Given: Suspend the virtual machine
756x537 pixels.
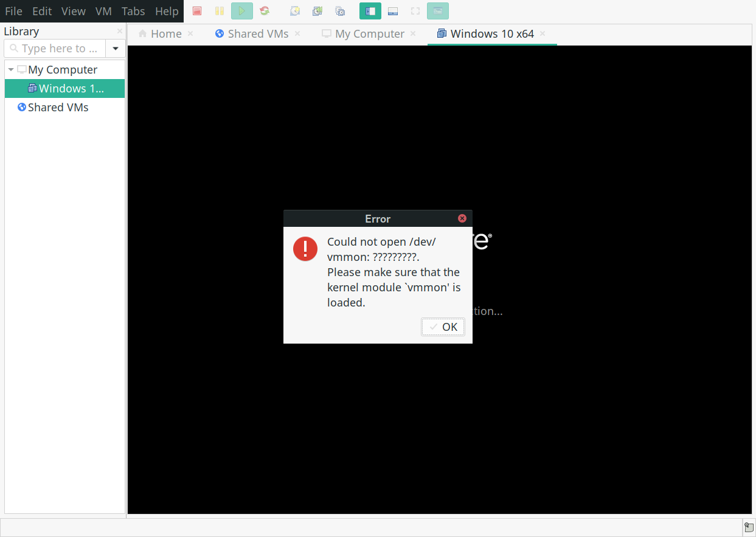Looking at the screenshot, I should point(219,10).
